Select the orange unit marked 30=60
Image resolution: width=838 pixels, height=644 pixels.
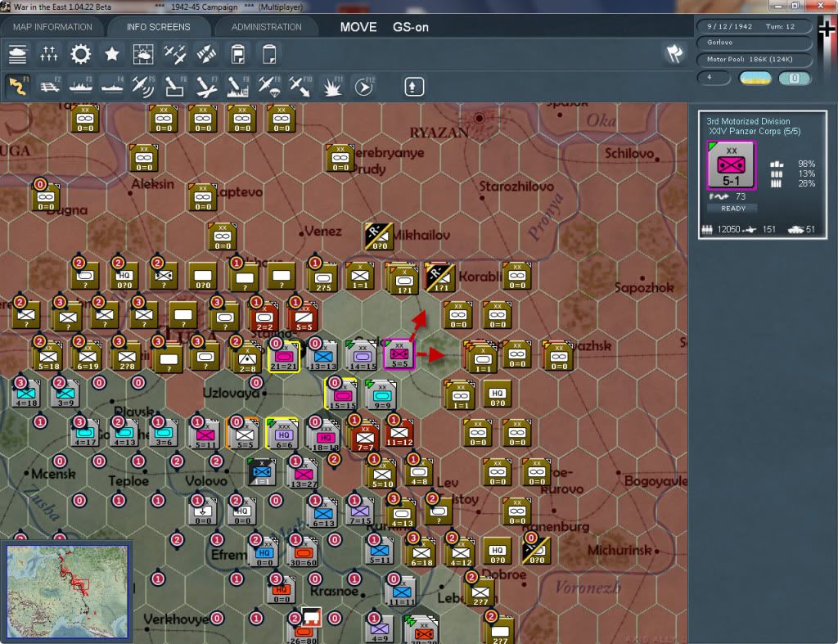click(x=303, y=552)
